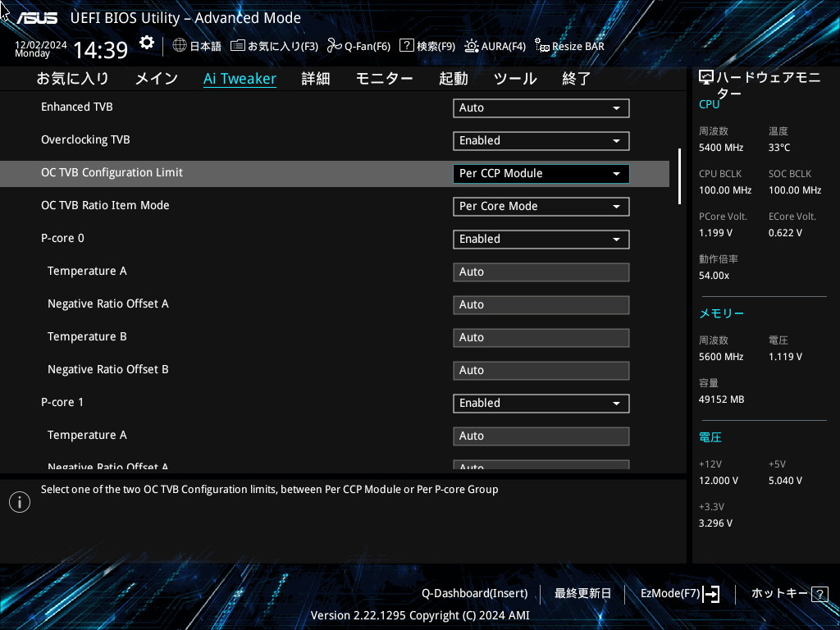Click 日本語 language button
Viewport: 840px width, 630px height.
coord(206,47)
